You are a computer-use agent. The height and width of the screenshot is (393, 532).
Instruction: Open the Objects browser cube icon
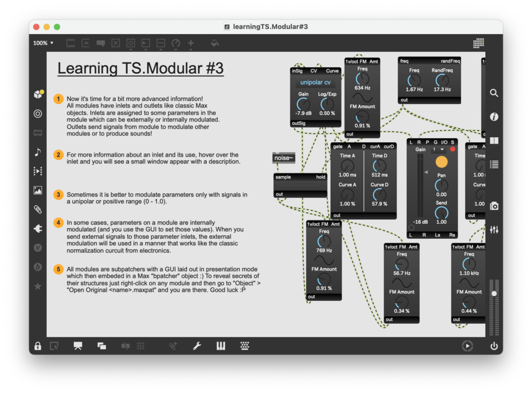(x=38, y=94)
